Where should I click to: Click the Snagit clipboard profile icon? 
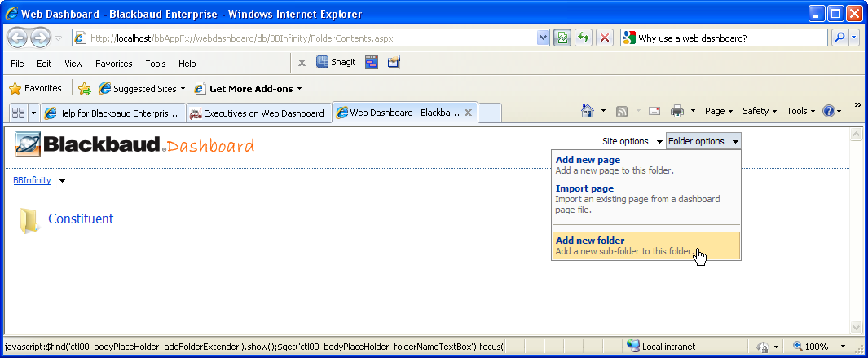pos(394,62)
